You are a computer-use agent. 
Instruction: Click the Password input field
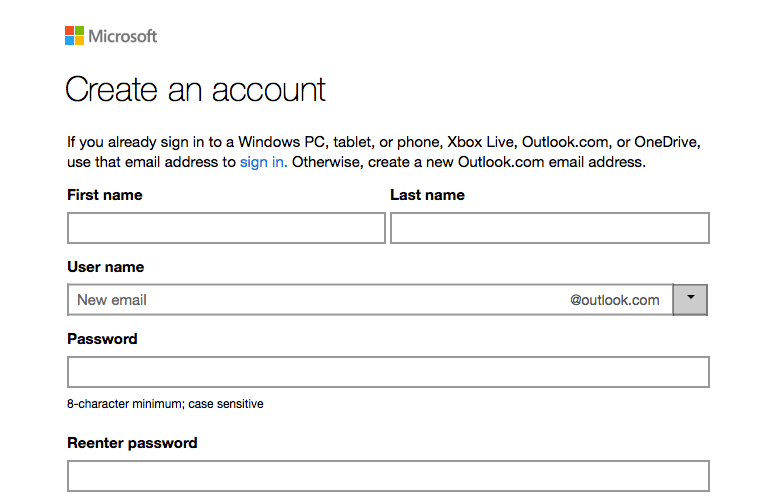click(x=389, y=372)
